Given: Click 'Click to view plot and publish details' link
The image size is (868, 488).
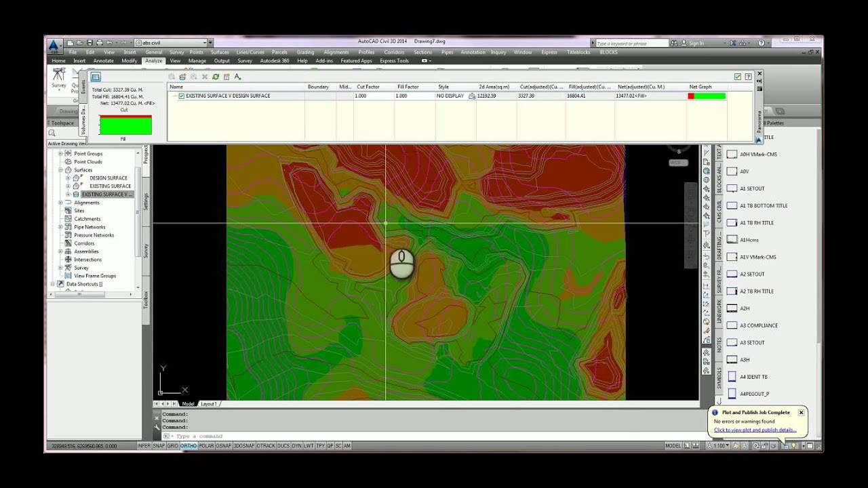Looking at the screenshot, I should coord(755,430).
